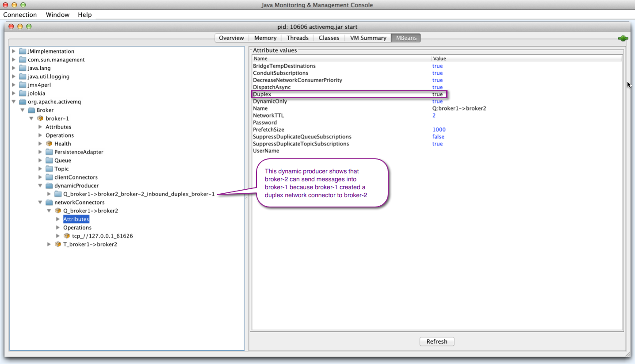Click the java.util.logging folder icon
635x364 pixels.
click(x=23, y=77)
